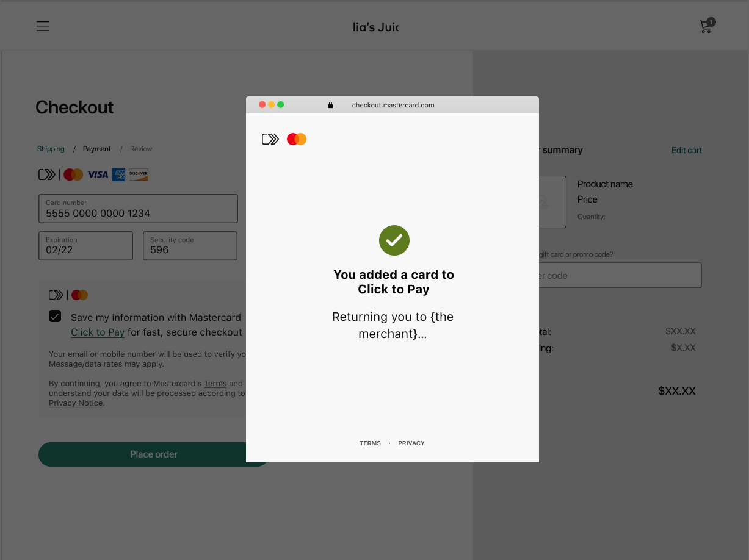Click the American Express logo
Viewport: 749px width, 560px height.
118,175
